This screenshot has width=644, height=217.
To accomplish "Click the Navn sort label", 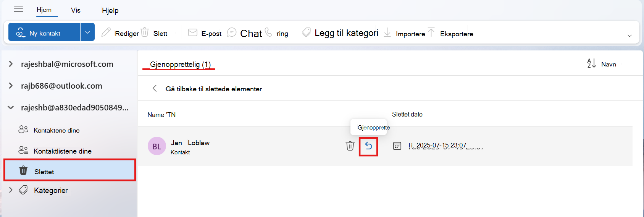I will click(x=608, y=64).
